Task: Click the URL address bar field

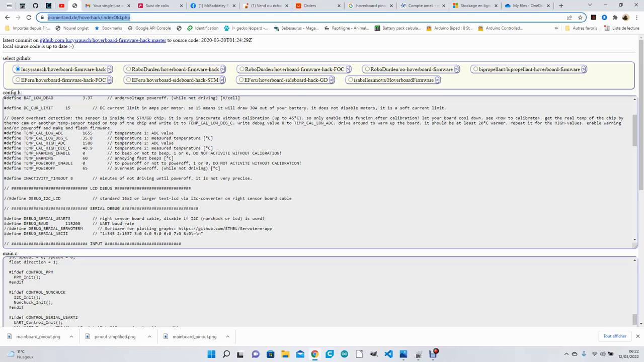Action: coord(302,17)
